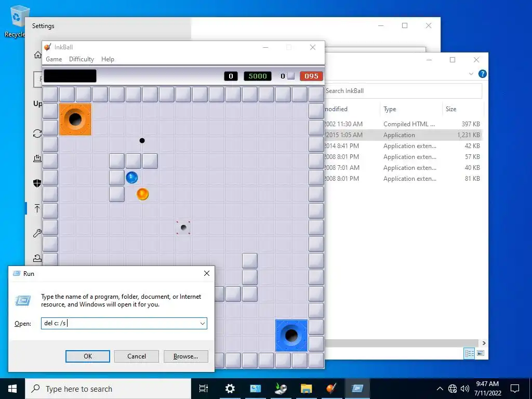
Task: Sort Explorer files by Size column
Action: [450, 109]
